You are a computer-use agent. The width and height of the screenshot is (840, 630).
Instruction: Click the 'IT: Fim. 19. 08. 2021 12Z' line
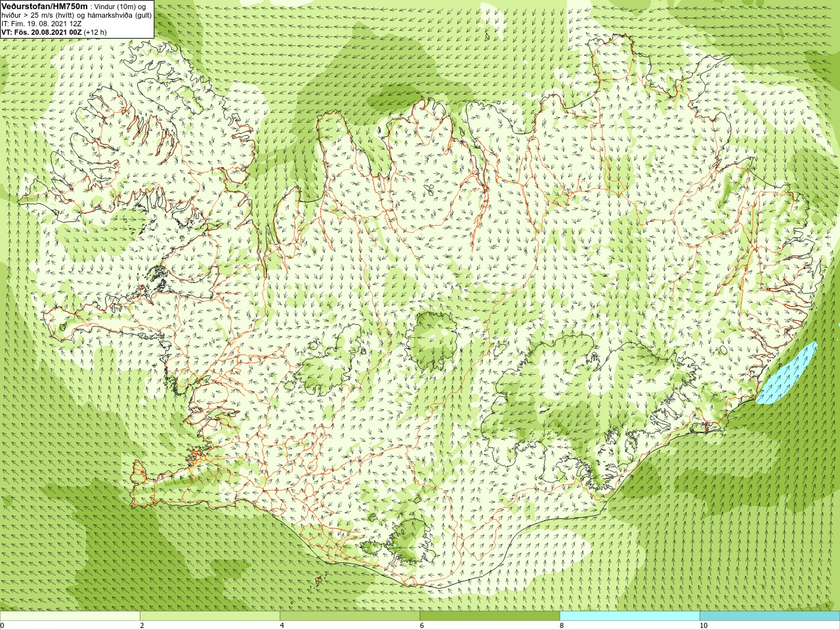(x=41, y=23)
